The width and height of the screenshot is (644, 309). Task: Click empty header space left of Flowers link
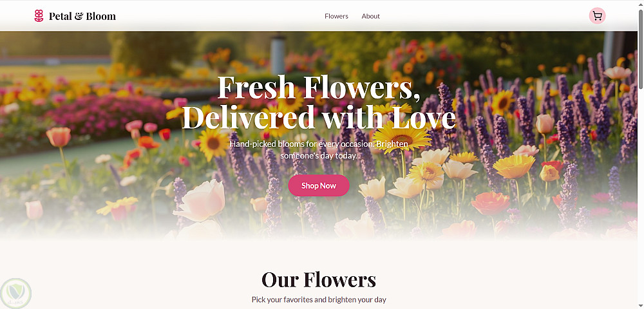(x=220, y=16)
